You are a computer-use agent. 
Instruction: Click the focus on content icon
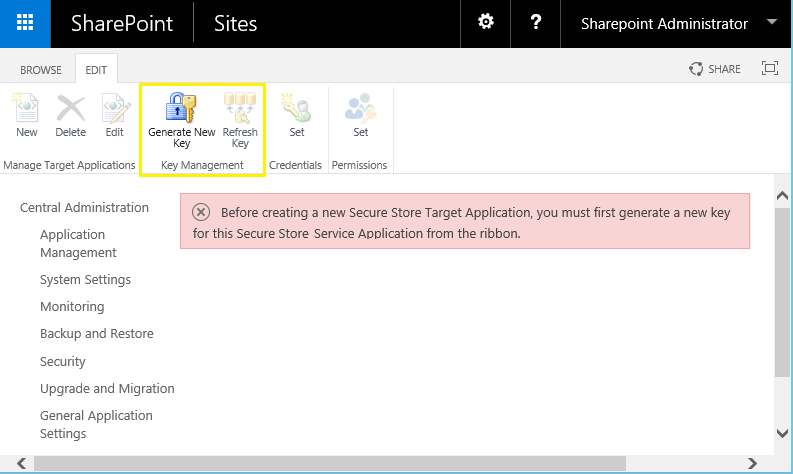(770, 68)
